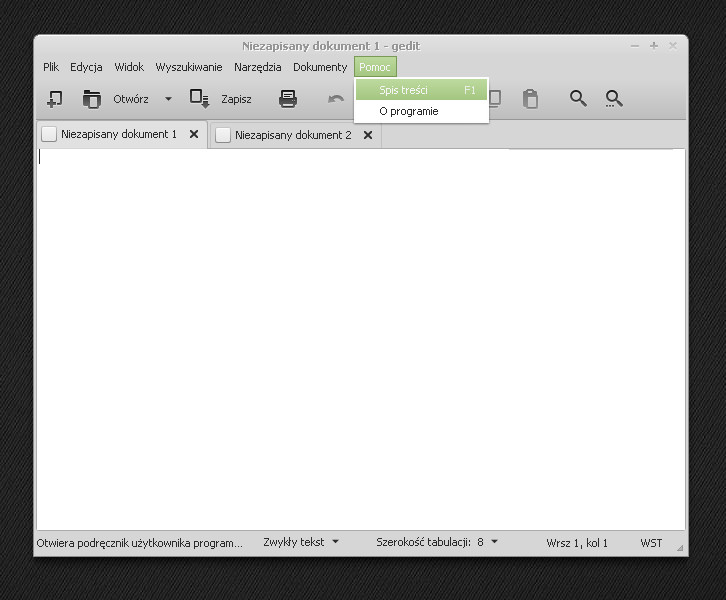Open the Plik menu

51,67
